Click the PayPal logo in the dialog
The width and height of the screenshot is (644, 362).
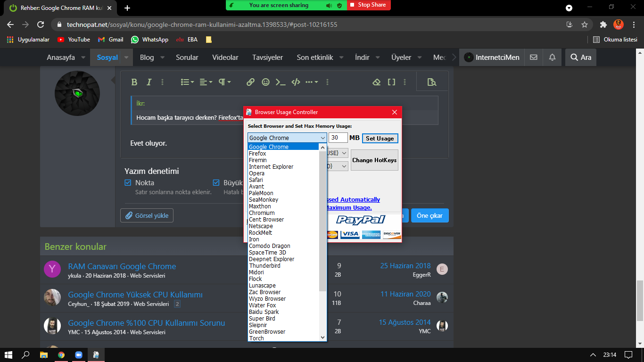[361, 220]
